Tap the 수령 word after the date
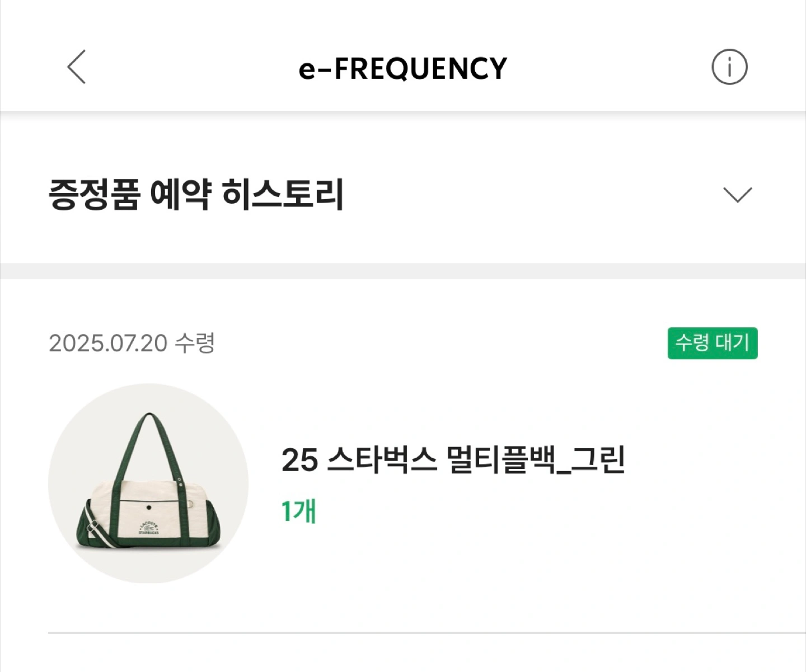 coord(195,343)
